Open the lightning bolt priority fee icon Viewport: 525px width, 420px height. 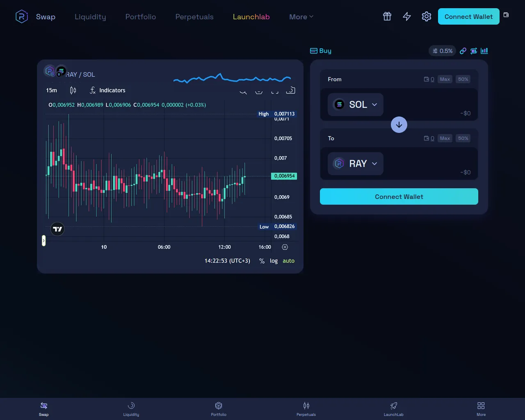point(406,16)
